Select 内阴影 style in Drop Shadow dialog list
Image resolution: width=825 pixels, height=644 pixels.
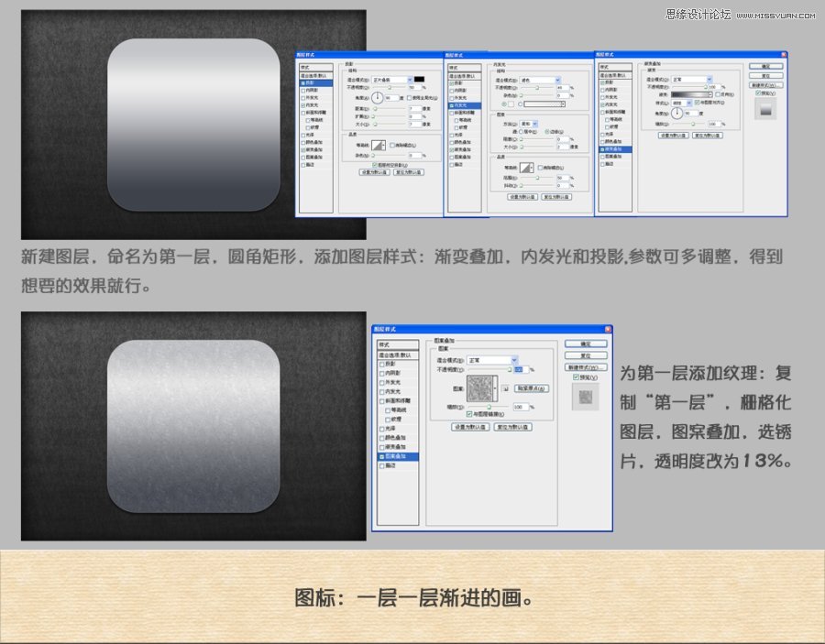pyautogui.click(x=316, y=91)
